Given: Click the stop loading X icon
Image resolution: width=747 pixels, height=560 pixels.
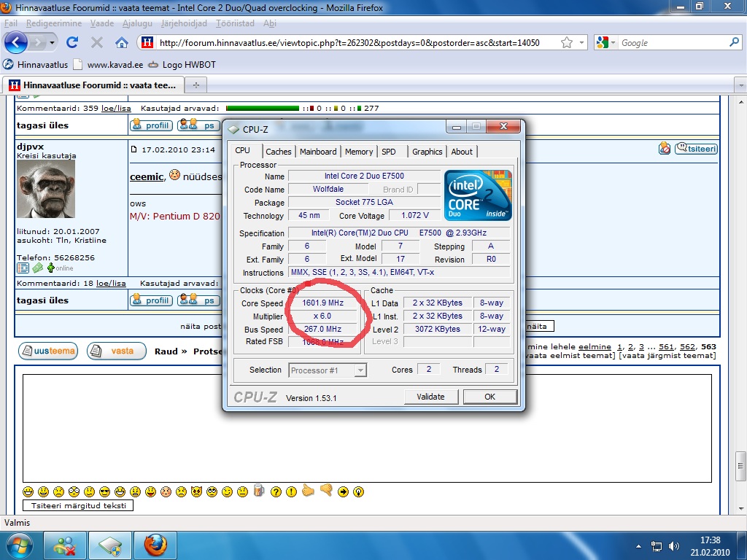Looking at the screenshot, I should pos(97,43).
